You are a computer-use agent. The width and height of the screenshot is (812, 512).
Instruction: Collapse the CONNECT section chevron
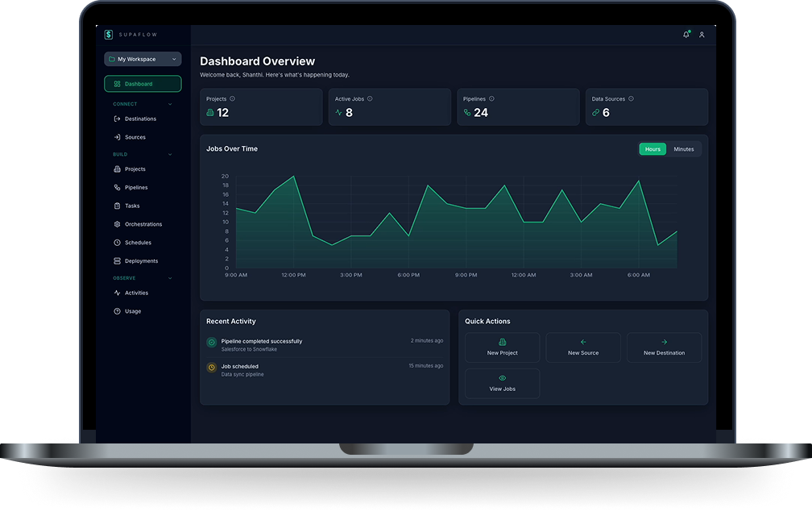tap(170, 104)
